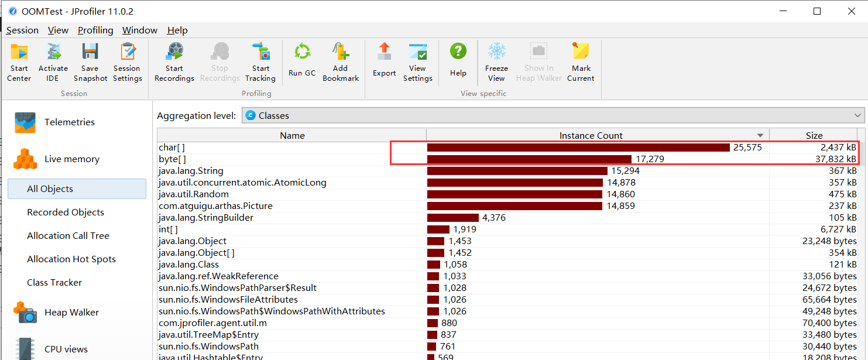Click 6,727 kB size value
The width and height of the screenshot is (868, 360).
[839, 229]
